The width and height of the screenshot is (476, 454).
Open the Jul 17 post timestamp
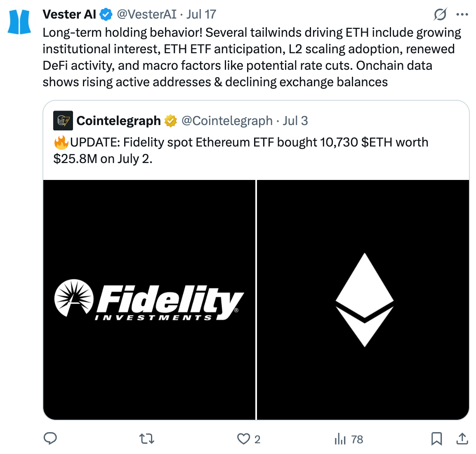coord(201,14)
